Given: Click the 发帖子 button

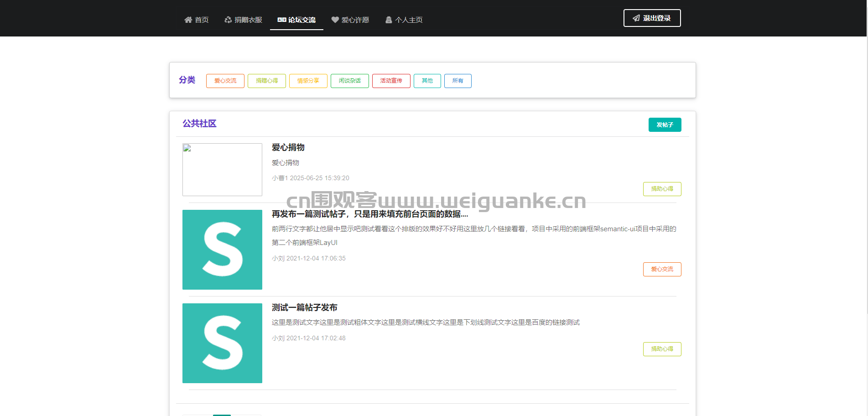Looking at the screenshot, I should tap(665, 125).
